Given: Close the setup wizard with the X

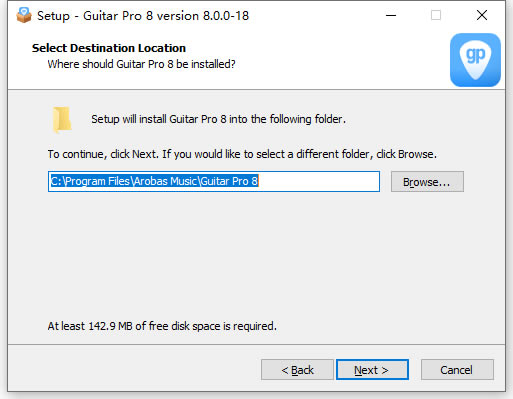Looking at the screenshot, I should pyautogui.click(x=482, y=15).
